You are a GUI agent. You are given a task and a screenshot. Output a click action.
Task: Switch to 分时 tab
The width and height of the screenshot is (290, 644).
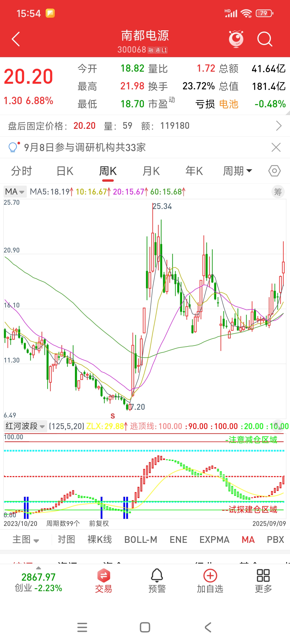(x=21, y=171)
